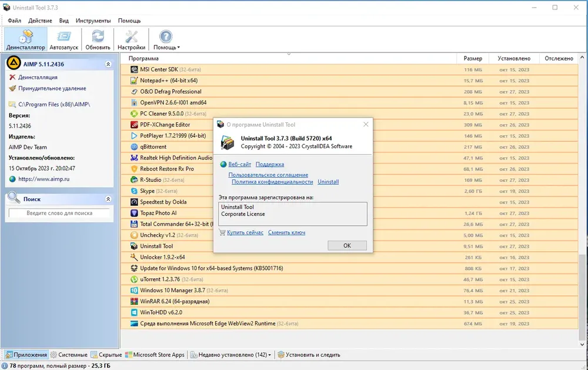The height and width of the screenshot is (370, 588).
Task: Click Деинсталляция in the side panel
Action: pyautogui.click(x=38, y=77)
